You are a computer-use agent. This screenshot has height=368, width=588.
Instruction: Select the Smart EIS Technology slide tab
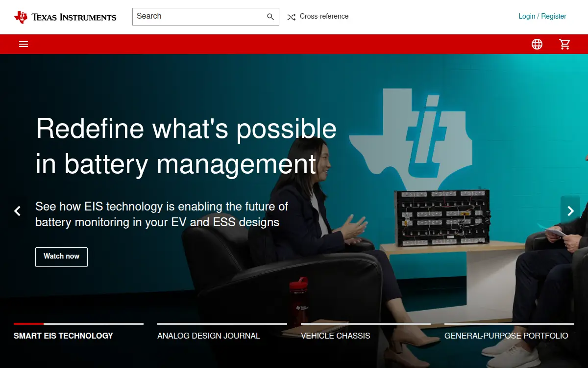pos(63,336)
